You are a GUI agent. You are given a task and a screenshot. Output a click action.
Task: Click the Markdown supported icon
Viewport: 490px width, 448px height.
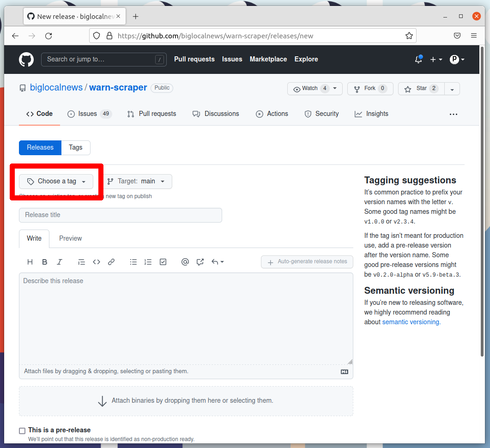coord(345,372)
